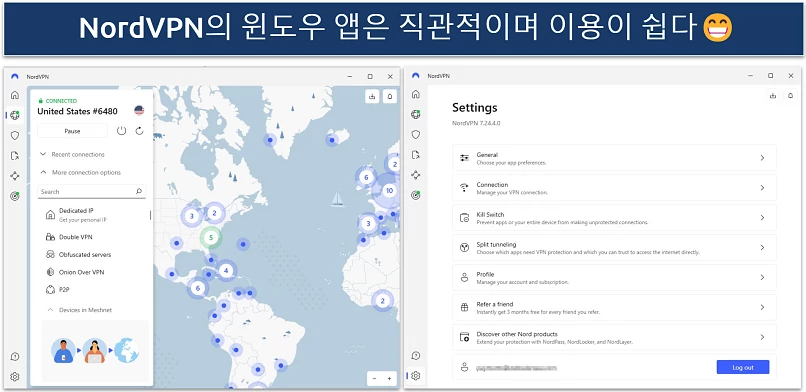Click chevron on General row
Screen dimensions: 806x392
point(763,158)
